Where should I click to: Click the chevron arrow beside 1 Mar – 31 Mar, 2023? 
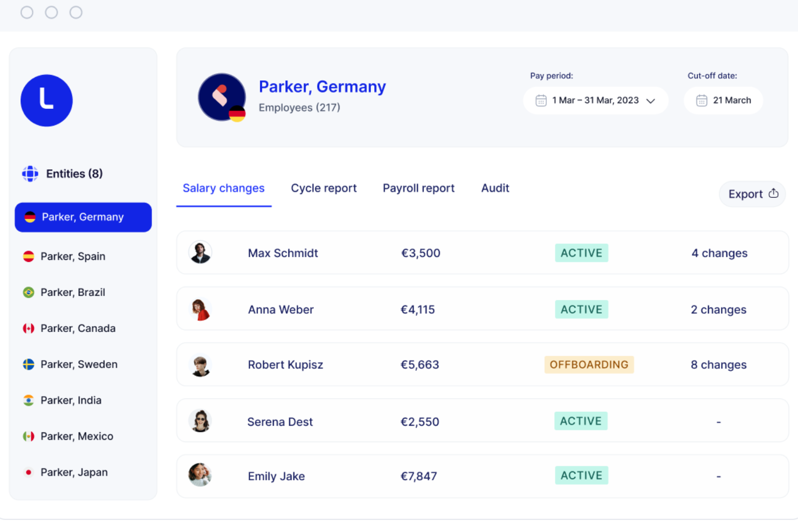(651, 100)
